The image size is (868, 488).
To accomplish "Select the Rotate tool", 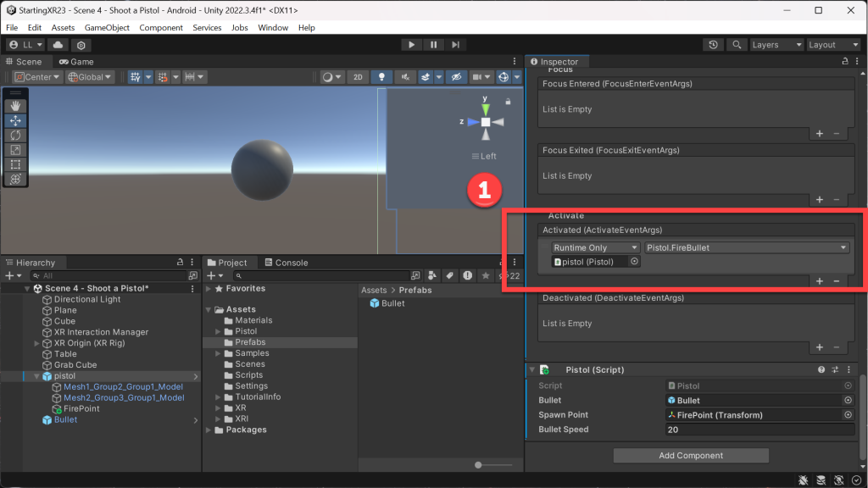I will click(x=15, y=135).
